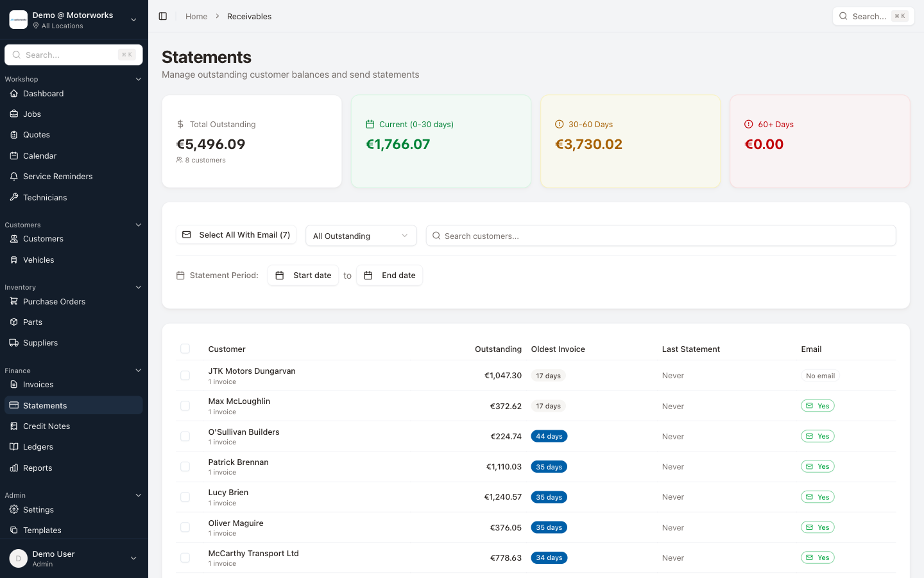This screenshot has height=578, width=924.
Task: Check the row checkbox for Lucy Brien
Action: click(185, 496)
